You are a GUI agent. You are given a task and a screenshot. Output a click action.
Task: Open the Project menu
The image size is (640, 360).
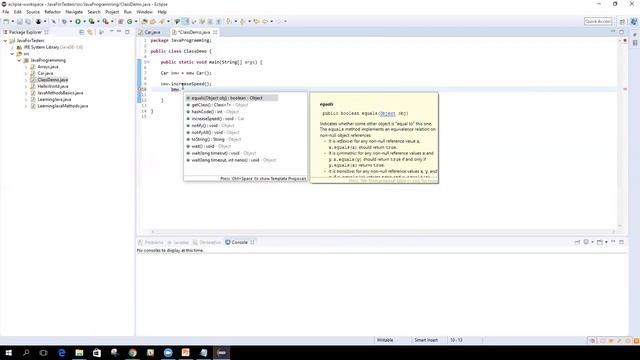click(112, 12)
